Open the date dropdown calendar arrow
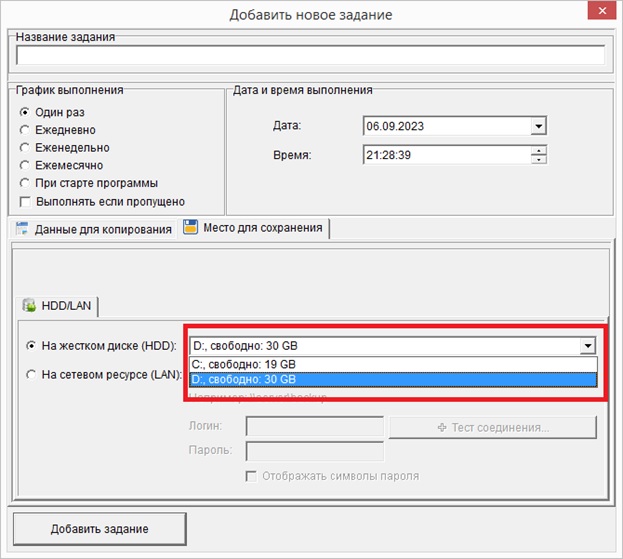The height and width of the screenshot is (559, 623). tap(538, 126)
